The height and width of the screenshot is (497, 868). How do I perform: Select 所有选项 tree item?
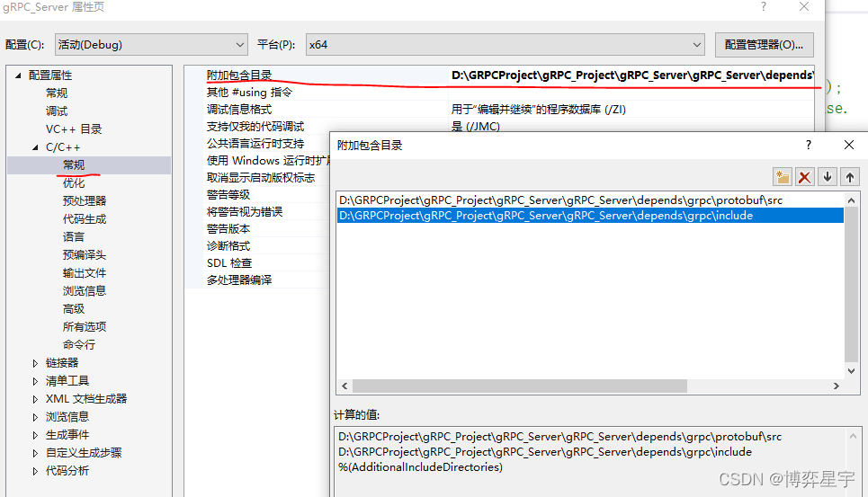[x=85, y=327]
